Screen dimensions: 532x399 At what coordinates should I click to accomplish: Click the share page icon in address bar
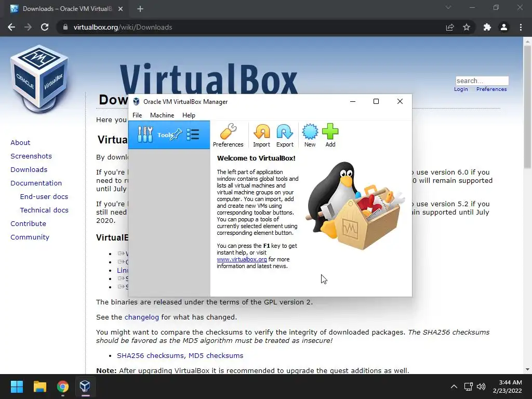click(450, 27)
